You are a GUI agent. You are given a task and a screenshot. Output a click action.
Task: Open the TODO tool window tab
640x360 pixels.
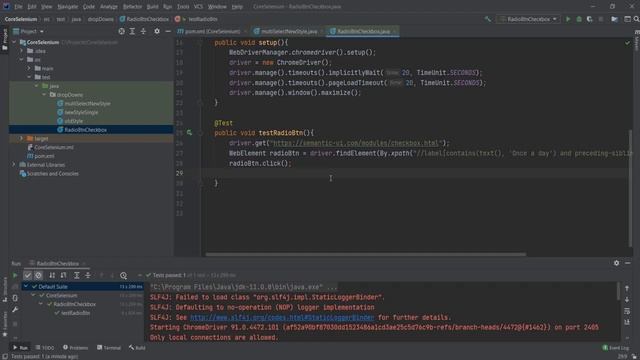coord(44,348)
